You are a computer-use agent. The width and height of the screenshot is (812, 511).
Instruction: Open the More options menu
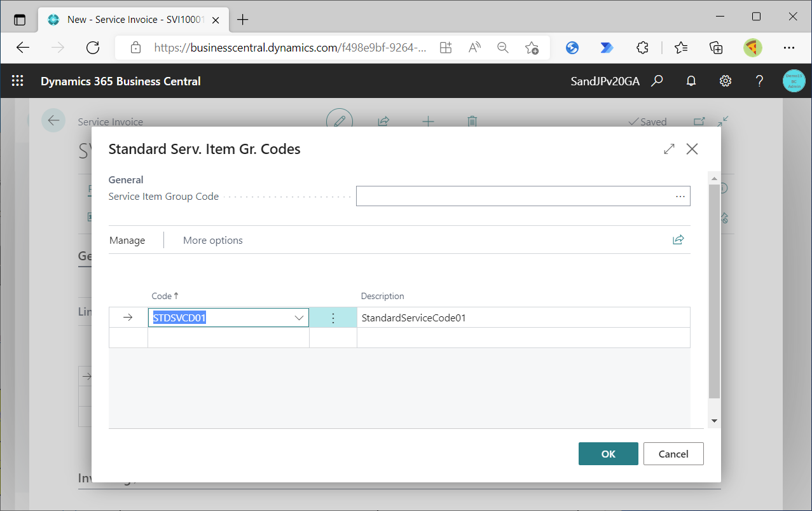click(x=212, y=240)
